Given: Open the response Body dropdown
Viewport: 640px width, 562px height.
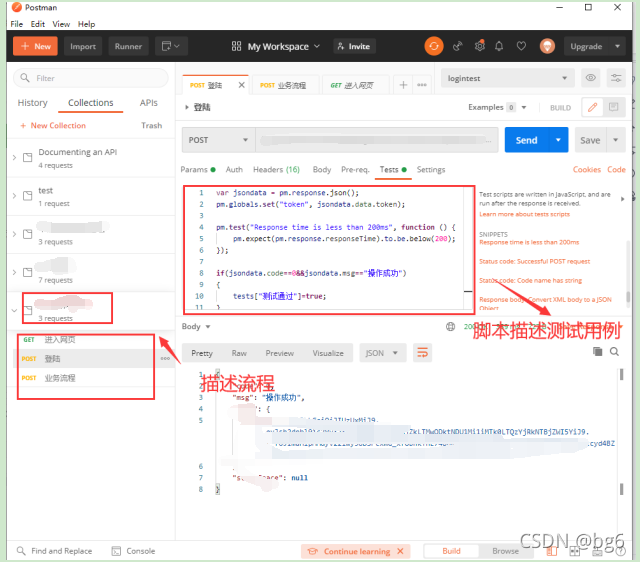Looking at the screenshot, I should (196, 327).
